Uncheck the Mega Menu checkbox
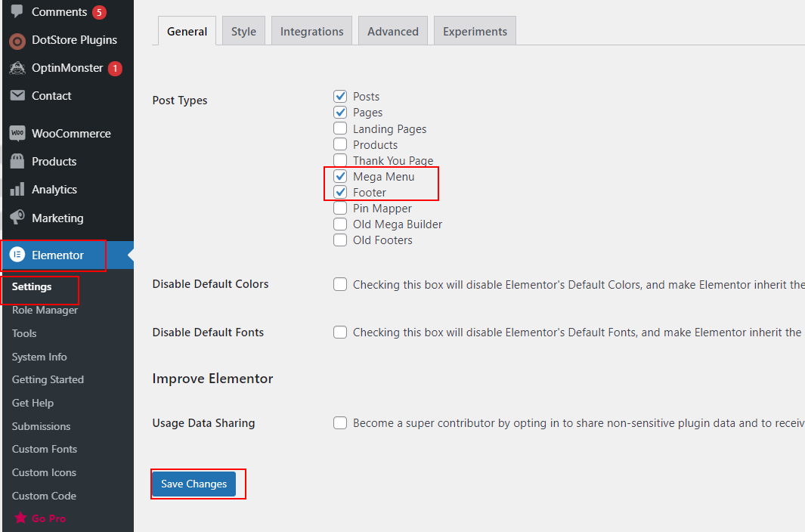 tap(340, 176)
